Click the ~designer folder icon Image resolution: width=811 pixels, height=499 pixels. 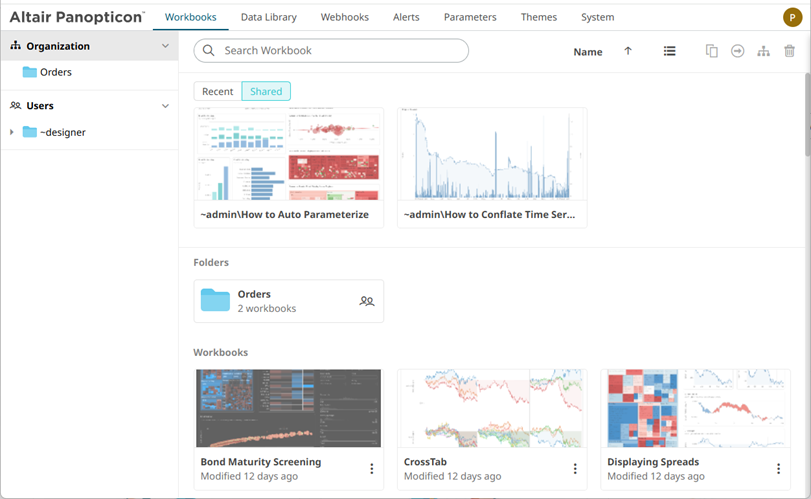tap(29, 132)
